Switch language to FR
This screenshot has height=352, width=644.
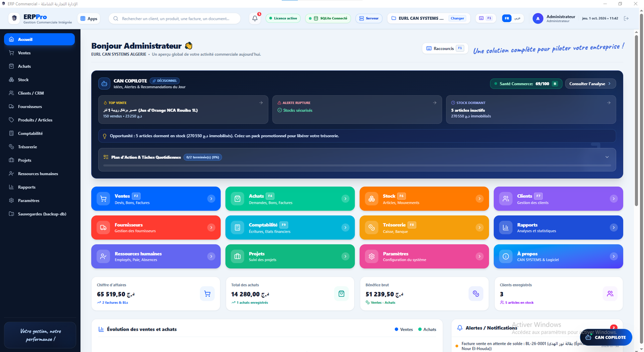[x=507, y=19]
